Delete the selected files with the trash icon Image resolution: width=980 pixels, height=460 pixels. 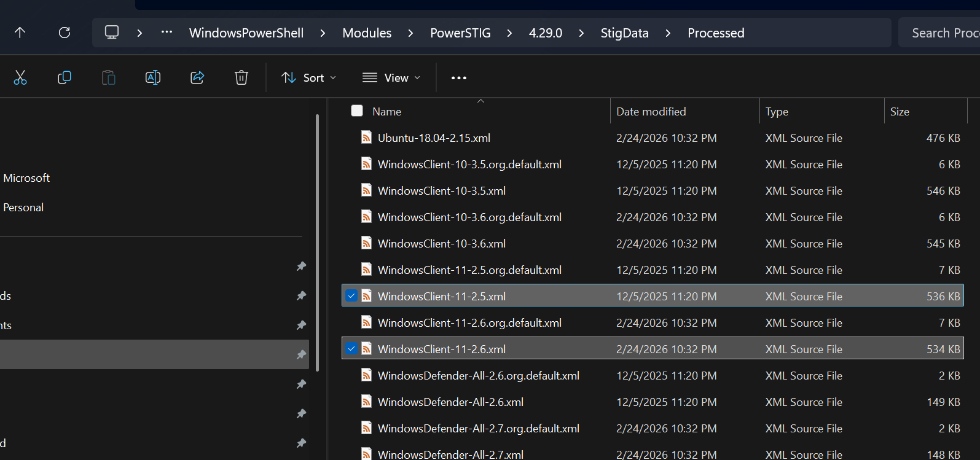[x=241, y=77]
